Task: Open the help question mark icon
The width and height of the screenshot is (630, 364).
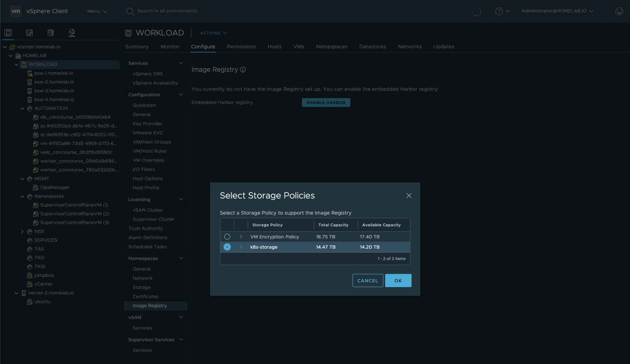Action: click(499, 11)
